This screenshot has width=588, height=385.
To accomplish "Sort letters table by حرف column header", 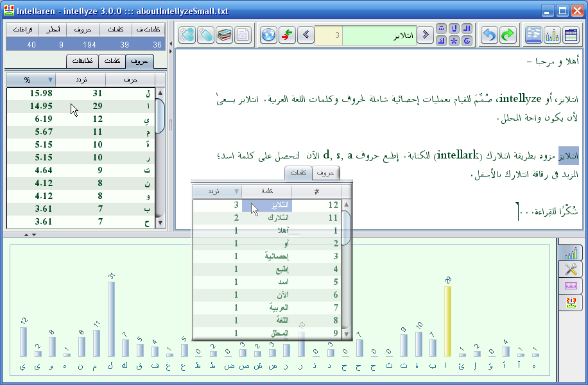I will 130,80.
